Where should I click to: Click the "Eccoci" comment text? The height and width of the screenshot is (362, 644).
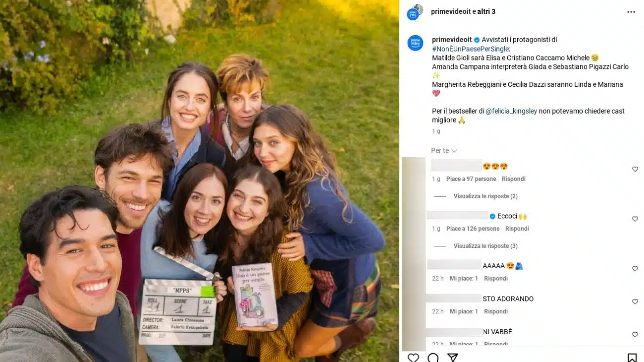click(507, 216)
